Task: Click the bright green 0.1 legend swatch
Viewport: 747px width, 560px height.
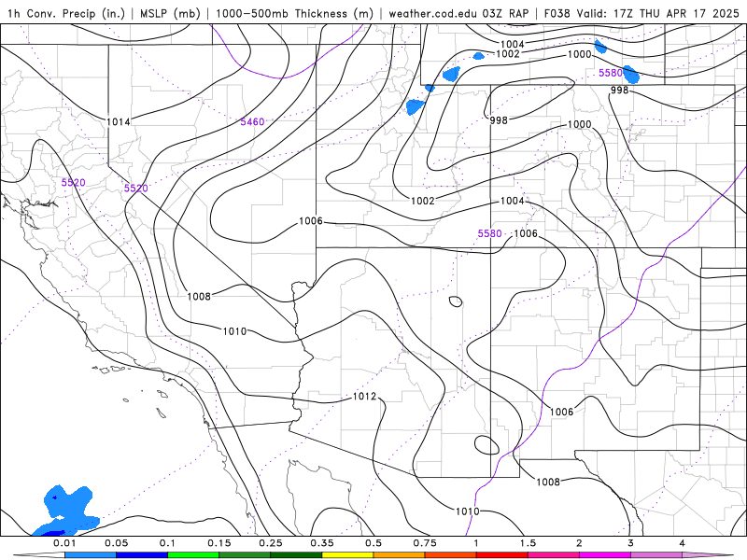Action: pos(193,554)
